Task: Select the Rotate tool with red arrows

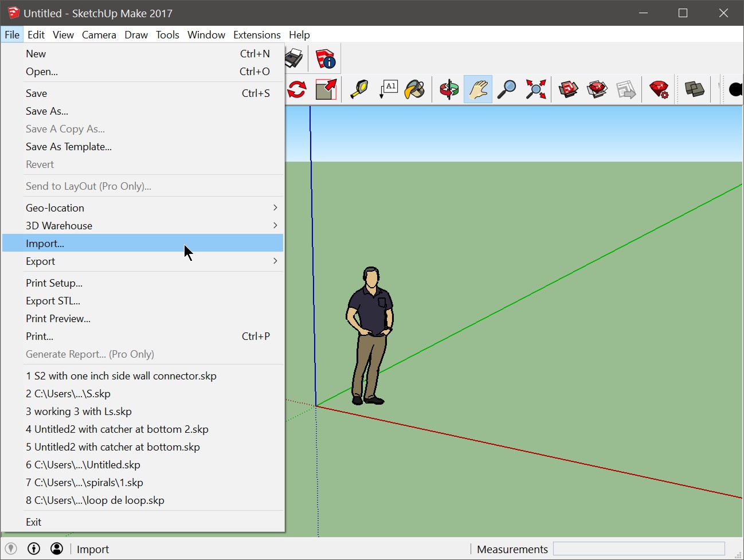Action: click(x=297, y=89)
